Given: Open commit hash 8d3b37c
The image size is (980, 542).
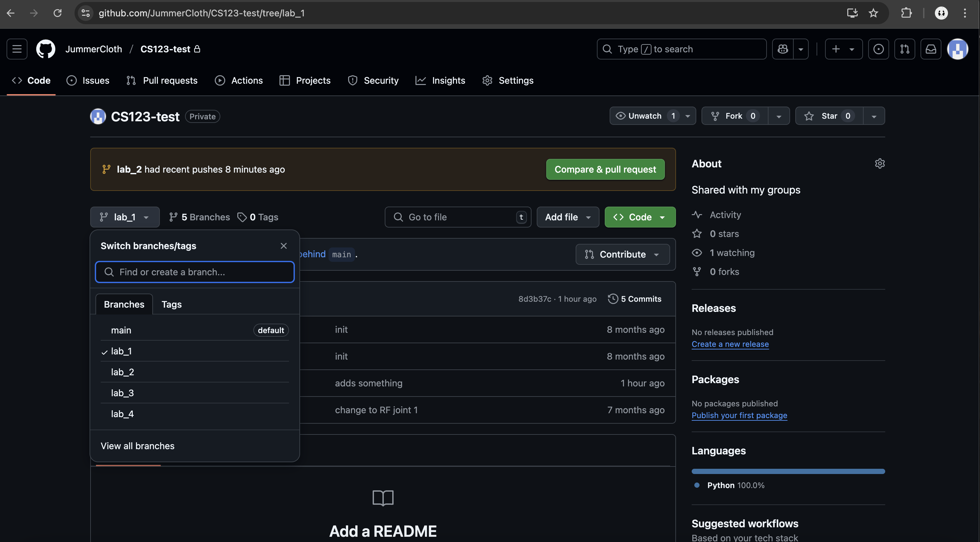Looking at the screenshot, I should [x=534, y=299].
